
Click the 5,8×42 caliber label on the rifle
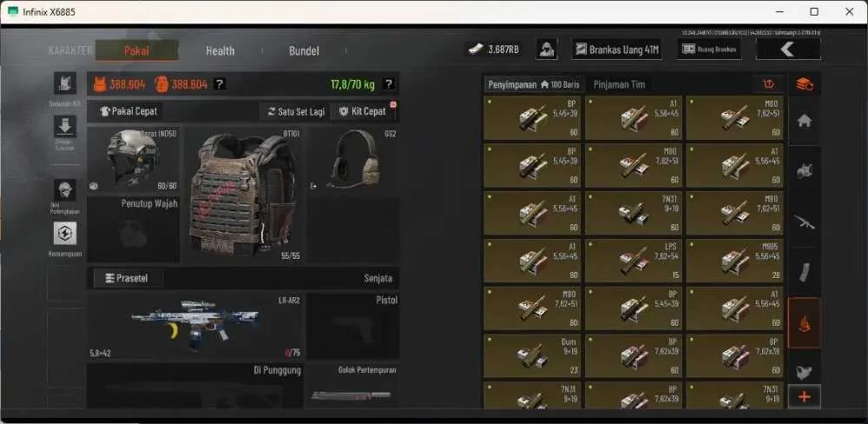point(100,353)
